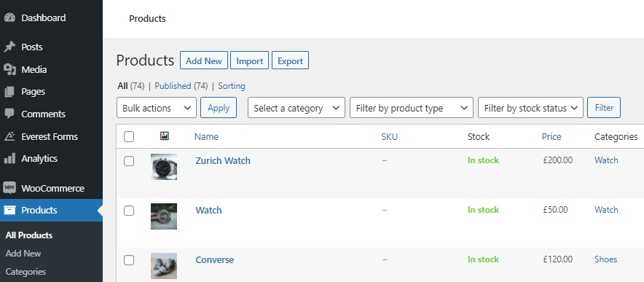Click the Stock column header
This screenshot has height=282, width=644.
point(479,136)
